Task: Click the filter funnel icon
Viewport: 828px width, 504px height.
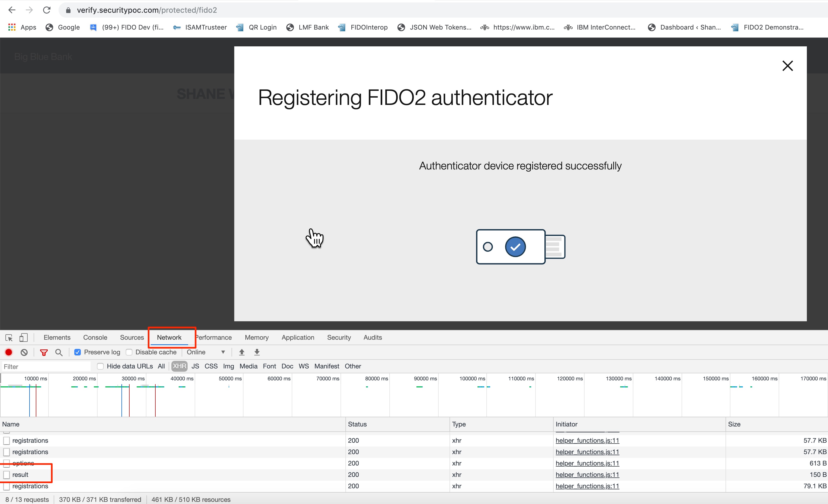Action: tap(44, 352)
